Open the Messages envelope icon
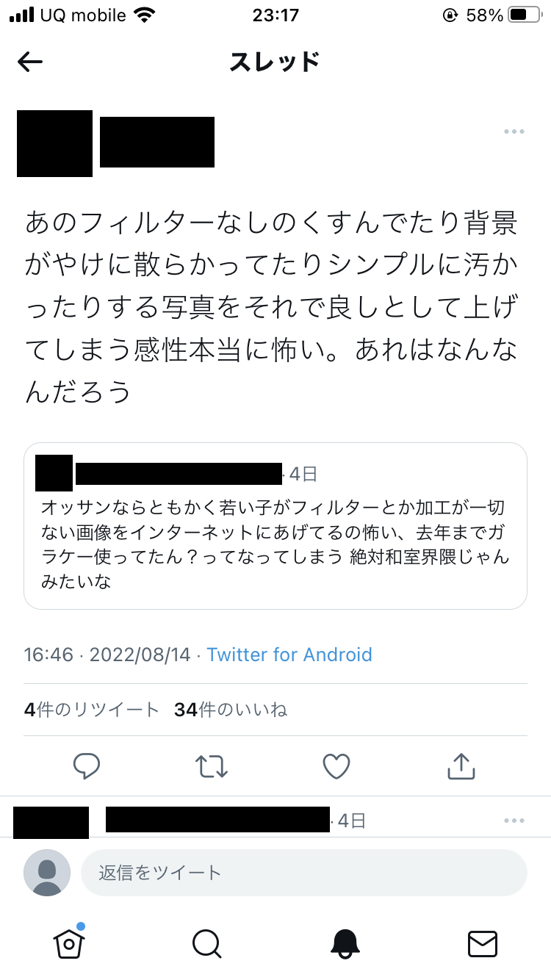The image size is (551, 980). coord(483,943)
